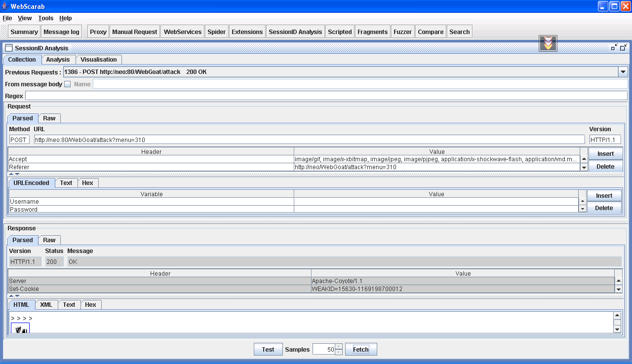Screen dimensions: 632x364
Task: Enable the From message body checkbox
Action: [68, 84]
